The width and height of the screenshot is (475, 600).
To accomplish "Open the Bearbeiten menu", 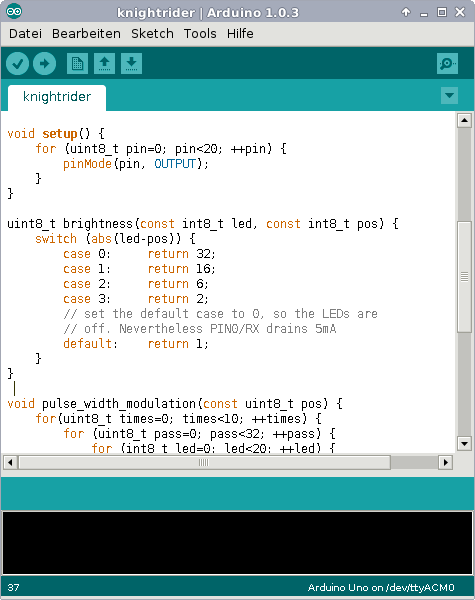I will pyautogui.click(x=86, y=34).
